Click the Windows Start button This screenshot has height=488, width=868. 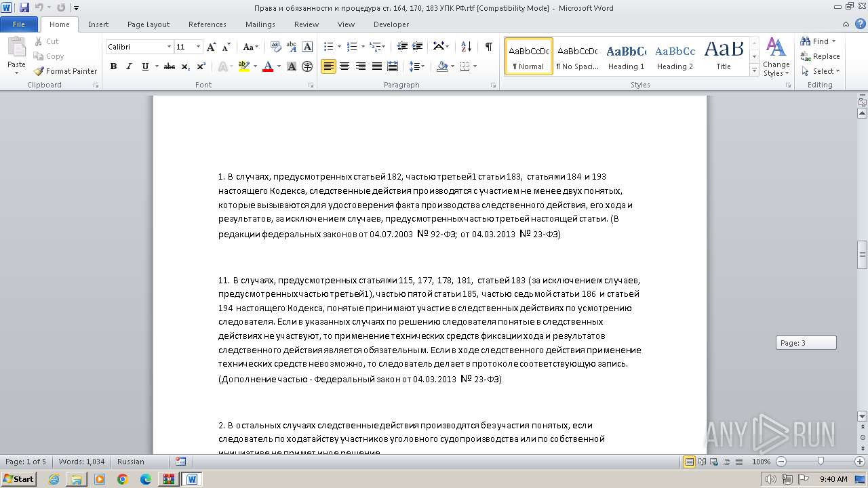(x=19, y=479)
